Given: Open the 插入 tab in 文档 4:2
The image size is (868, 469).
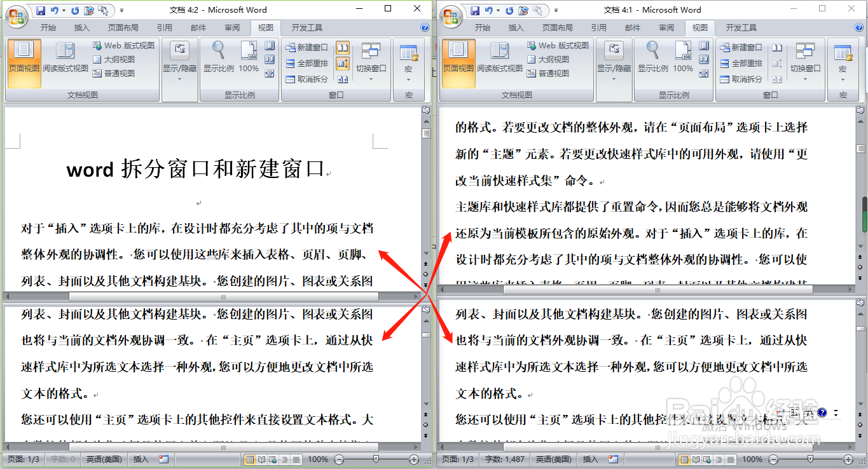Looking at the screenshot, I should click(82, 28).
